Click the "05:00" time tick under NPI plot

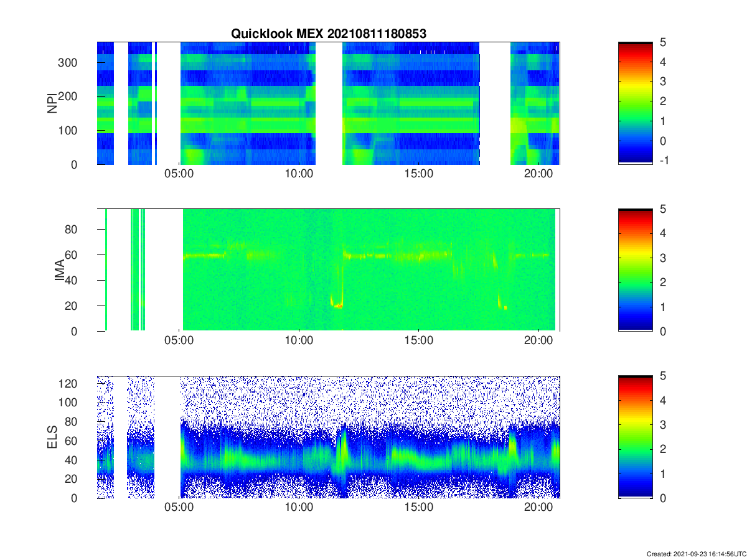180,175
